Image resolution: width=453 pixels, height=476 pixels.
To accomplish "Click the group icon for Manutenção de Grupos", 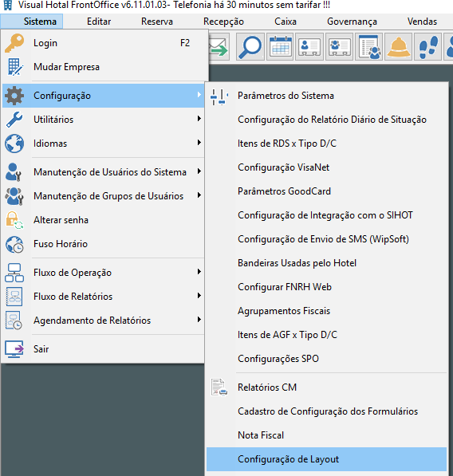I will click(14, 196).
